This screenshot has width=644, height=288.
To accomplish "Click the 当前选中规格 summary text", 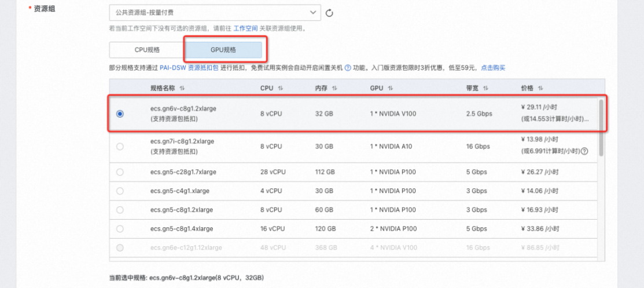I will tap(186, 278).
